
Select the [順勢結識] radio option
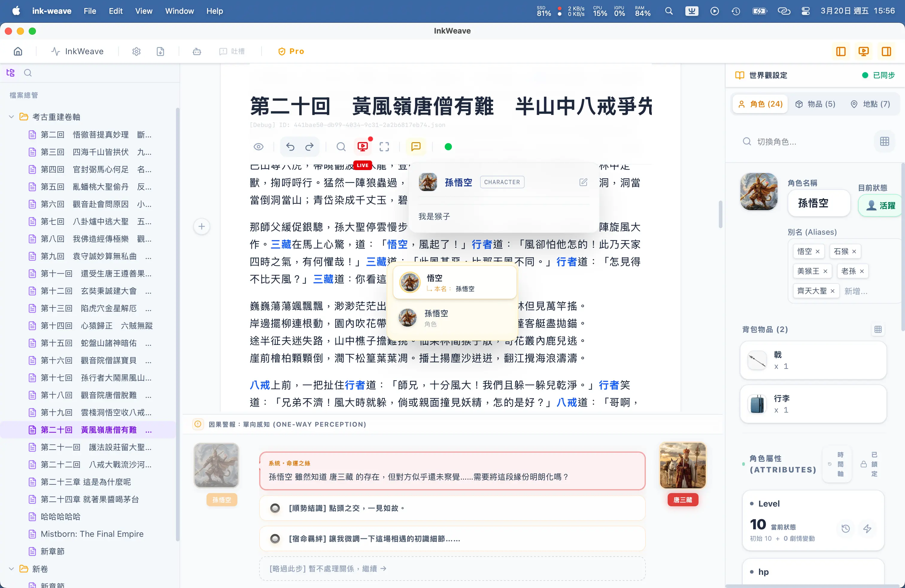tap(275, 508)
